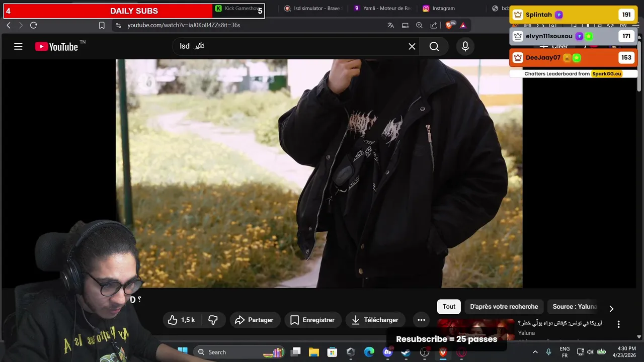Open Opera GX from taskbar
Viewport: 644px width, 362px height.
coord(461,352)
